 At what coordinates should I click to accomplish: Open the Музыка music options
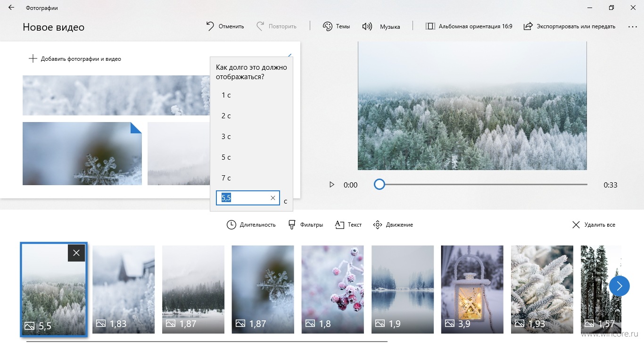(x=381, y=26)
